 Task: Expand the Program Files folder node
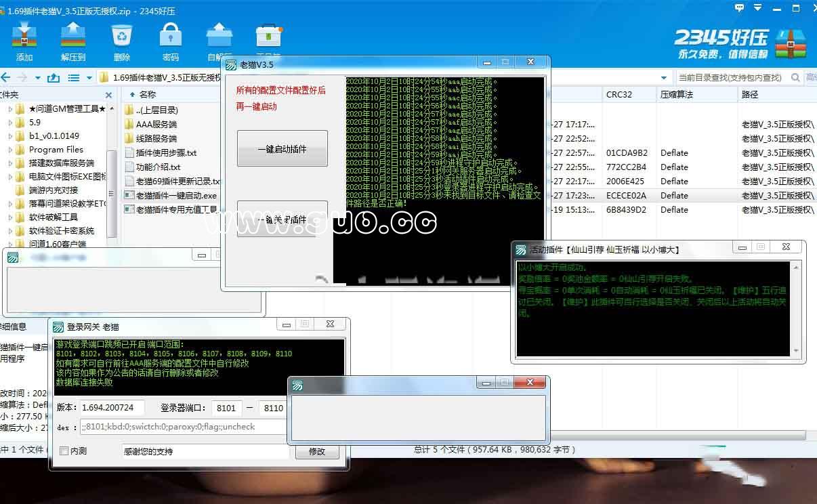click(x=10, y=150)
